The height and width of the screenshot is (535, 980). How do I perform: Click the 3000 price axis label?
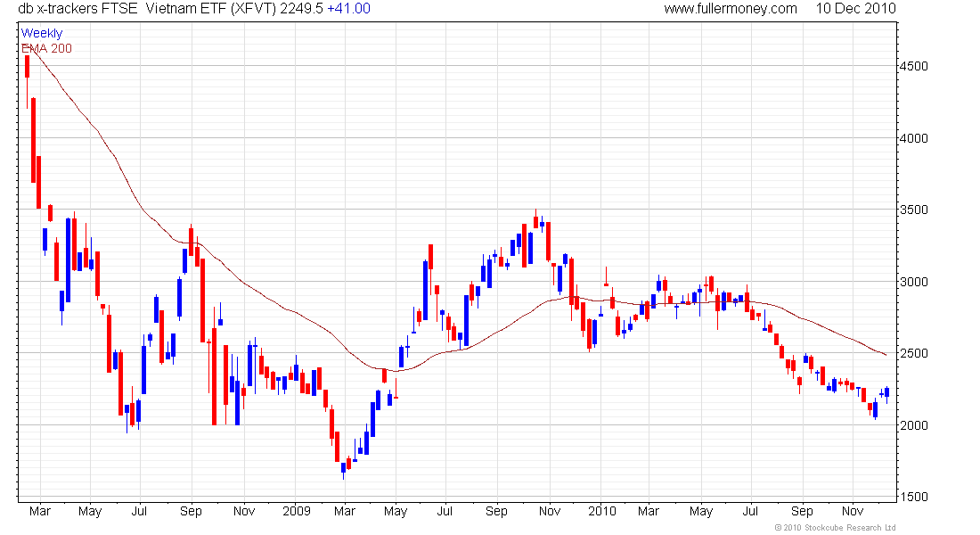[914, 282]
